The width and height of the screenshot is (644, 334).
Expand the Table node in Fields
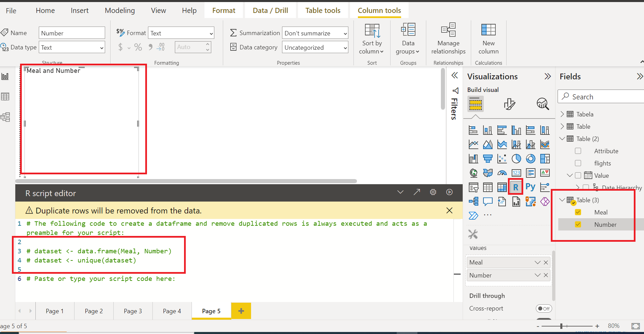562,126
